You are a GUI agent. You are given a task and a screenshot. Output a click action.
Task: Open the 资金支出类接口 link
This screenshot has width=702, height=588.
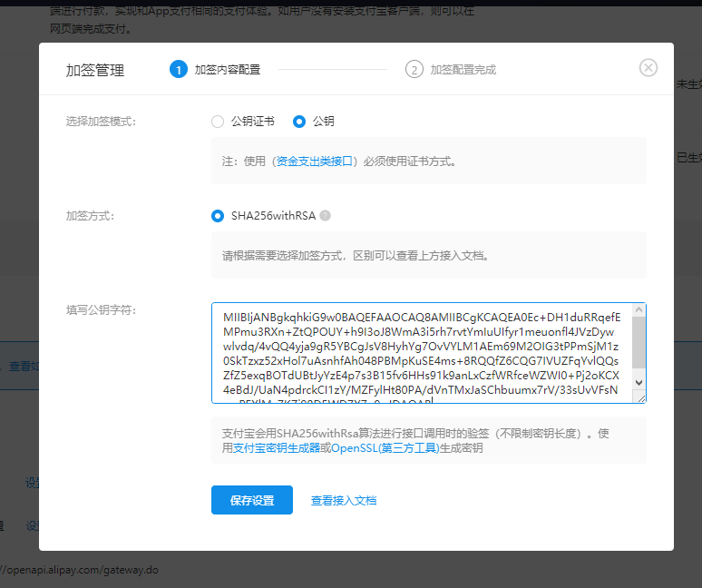(x=315, y=162)
